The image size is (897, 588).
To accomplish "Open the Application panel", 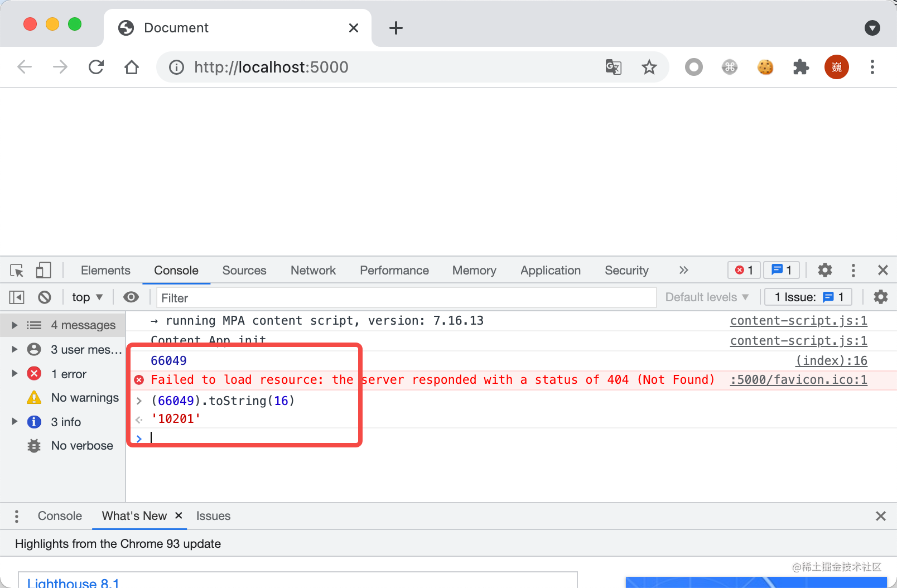I will (551, 271).
